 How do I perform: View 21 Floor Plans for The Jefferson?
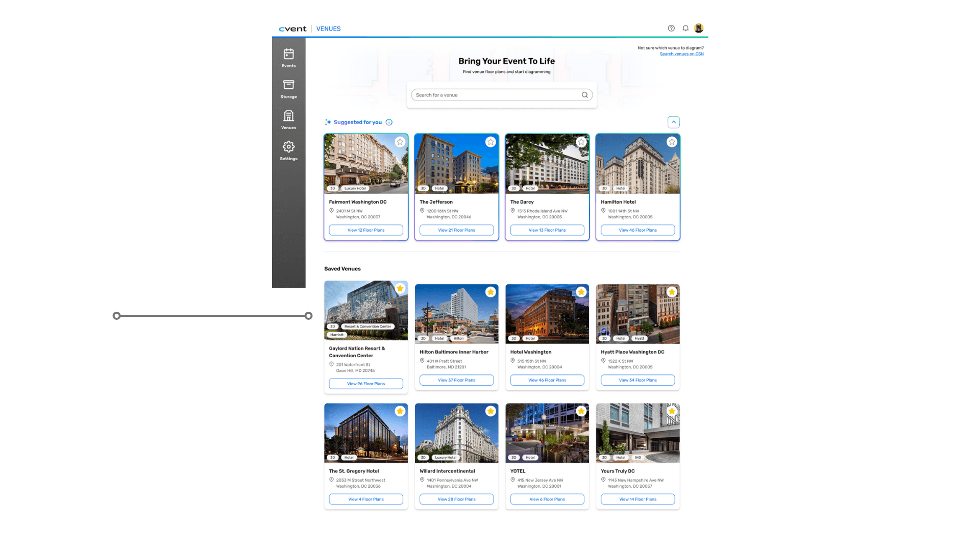coord(456,230)
